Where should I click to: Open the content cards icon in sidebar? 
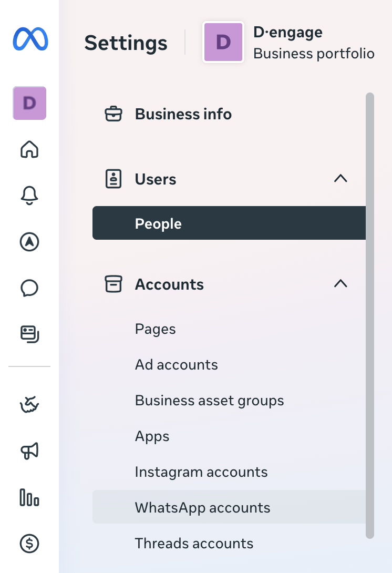point(29,334)
